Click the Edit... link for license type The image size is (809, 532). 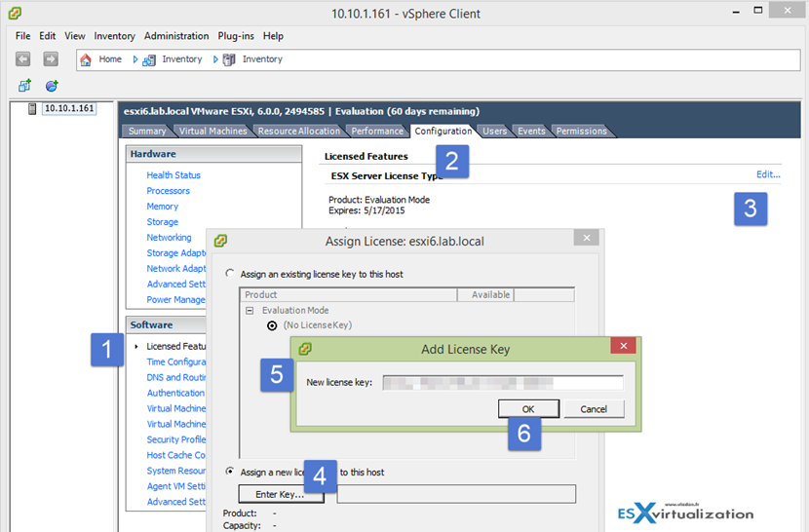pyautogui.click(x=768, y=174)
